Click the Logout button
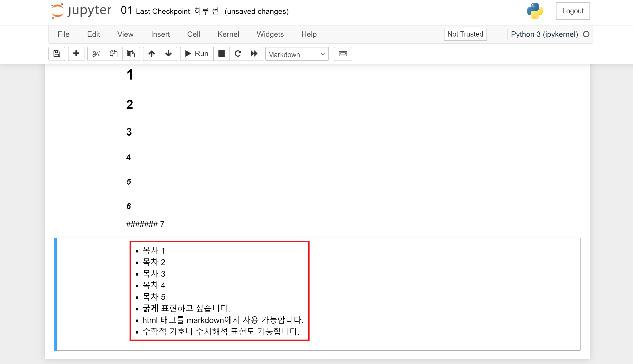Viewport: 633px width, 364px height. coord(573,11)
